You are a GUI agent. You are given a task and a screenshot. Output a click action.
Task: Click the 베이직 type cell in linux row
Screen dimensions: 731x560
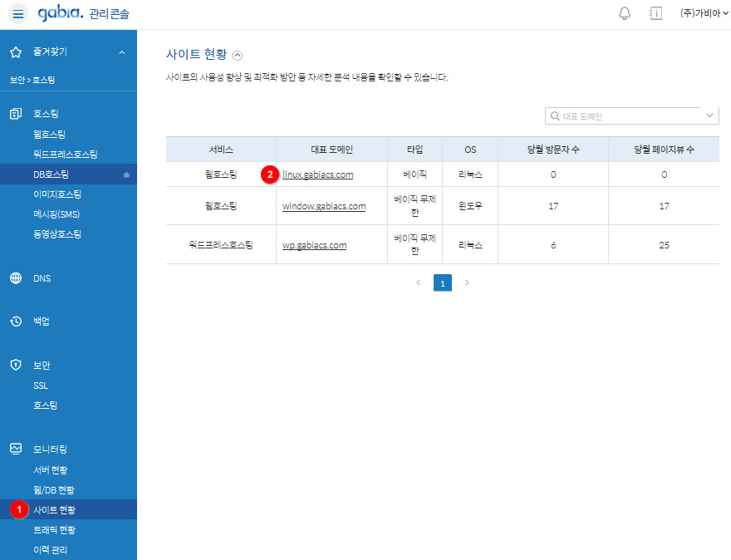[415, 174]
